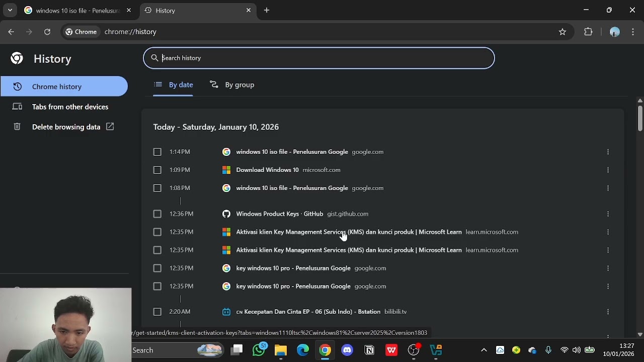Click the Search history field
The width and height of the screenshot is (644, 362).
coord(319,58)
